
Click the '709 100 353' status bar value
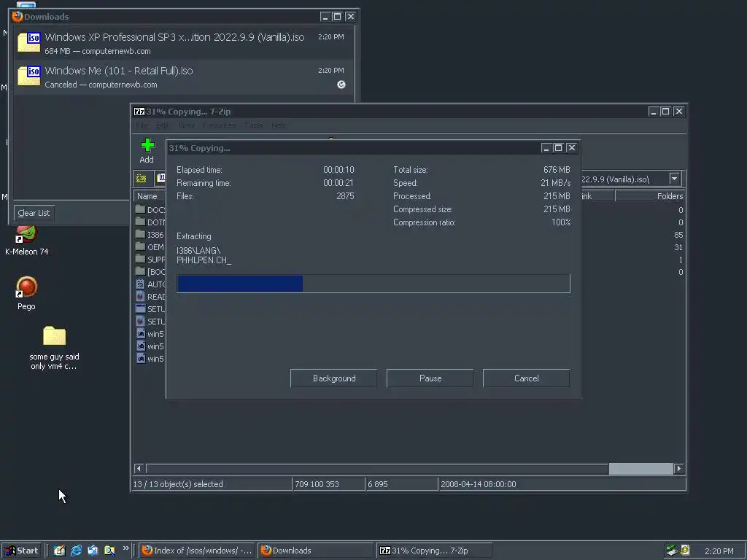tap(317, 484)
